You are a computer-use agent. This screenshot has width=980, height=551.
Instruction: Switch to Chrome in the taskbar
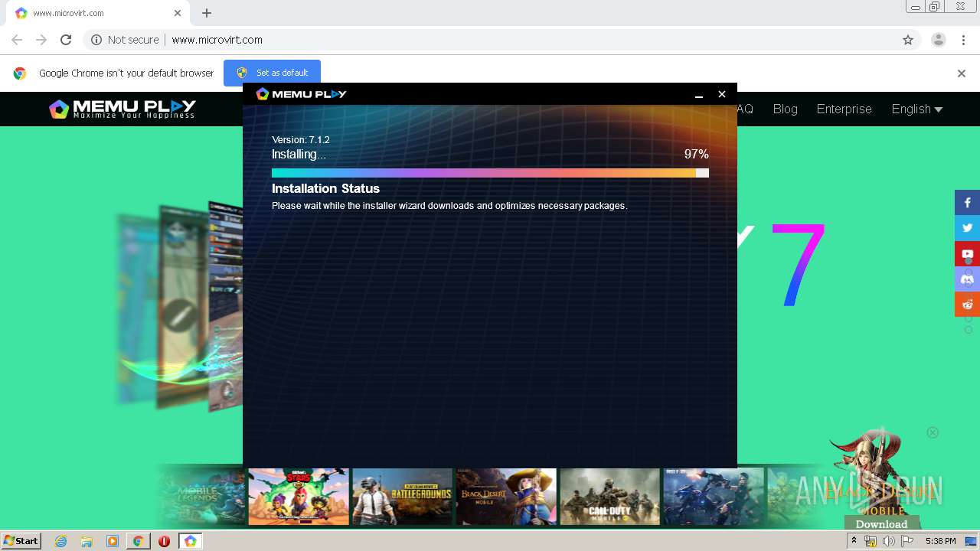coord(138,541)
